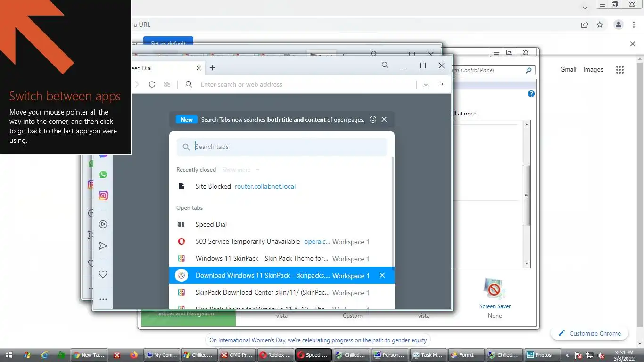Click the Screen Saver link text
This screenshot has width=644, height=362.
coord(495,306)
